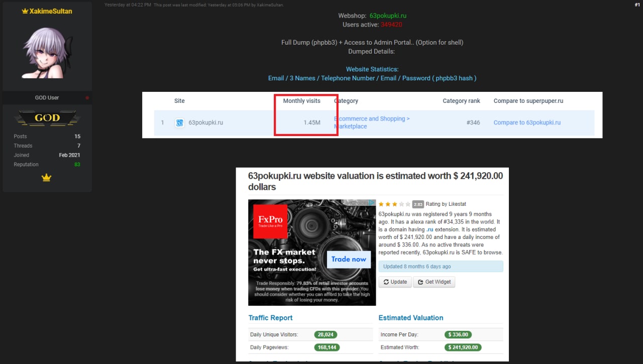Click the post timestamp Yesterday at 04:22 PM
Screen dimensions: 643x364
coord(128,5)
